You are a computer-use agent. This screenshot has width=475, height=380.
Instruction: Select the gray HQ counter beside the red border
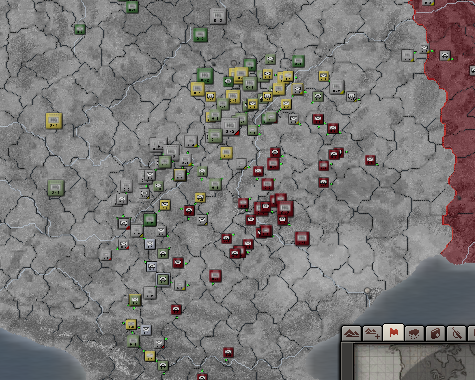click(407, 55)
